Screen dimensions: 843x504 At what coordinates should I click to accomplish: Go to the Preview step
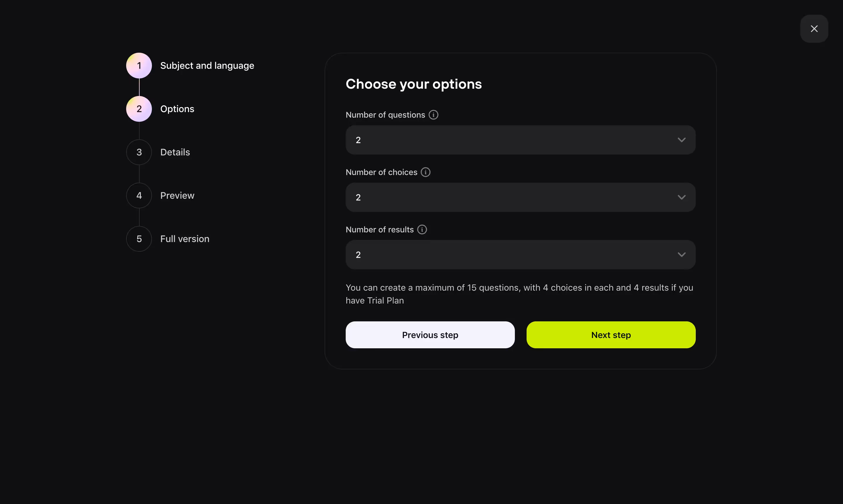177,195
